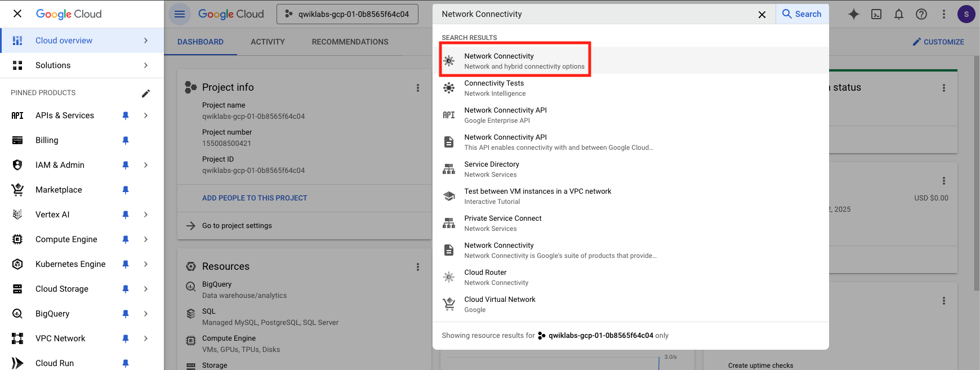Click the blue Search button
This screenshot has height=370, width=980.
[802, 14]
